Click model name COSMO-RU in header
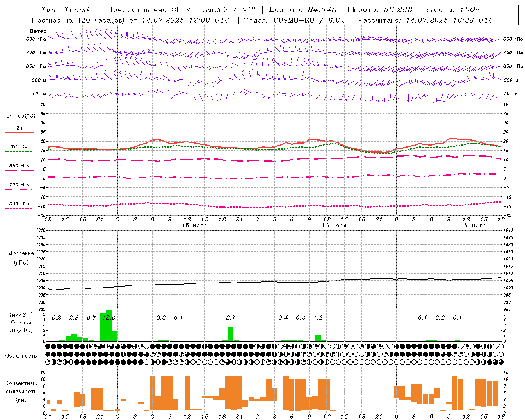525x420 pixels. [294, 20]
